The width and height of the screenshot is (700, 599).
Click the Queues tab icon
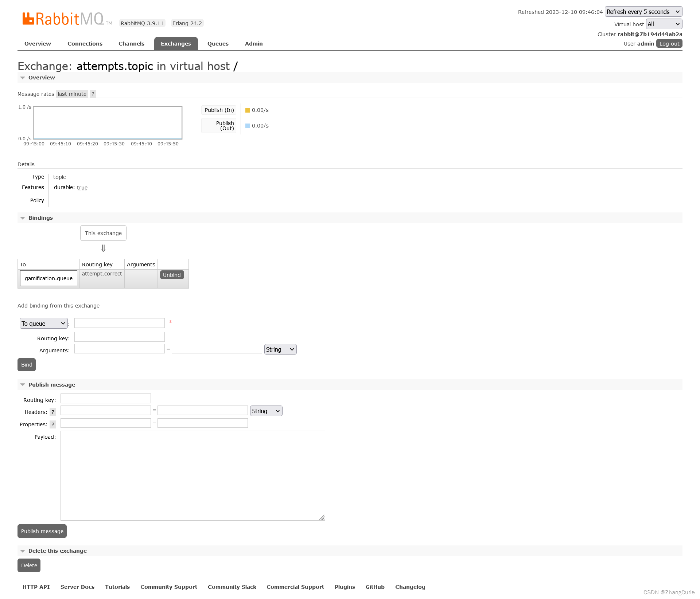click(218, 43)
